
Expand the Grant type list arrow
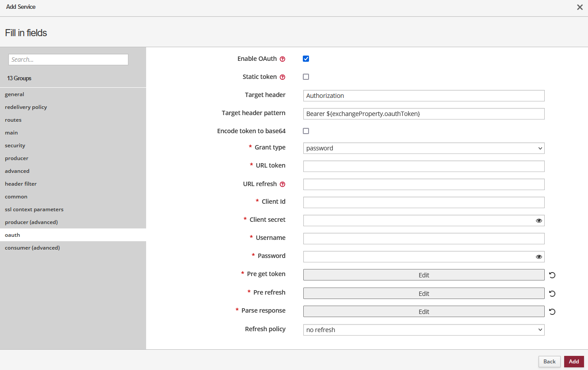pyautogui.click(x=539, y=148)
